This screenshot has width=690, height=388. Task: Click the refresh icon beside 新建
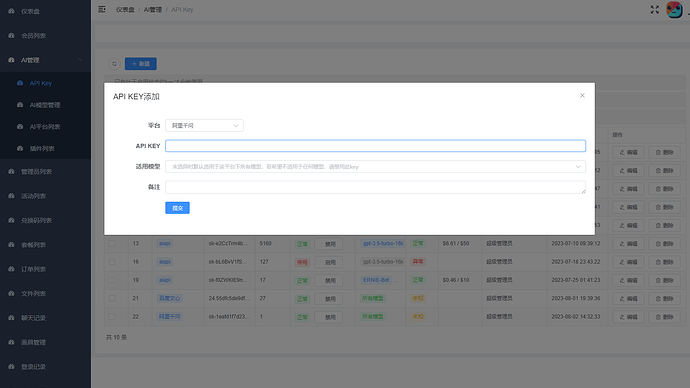114,64
